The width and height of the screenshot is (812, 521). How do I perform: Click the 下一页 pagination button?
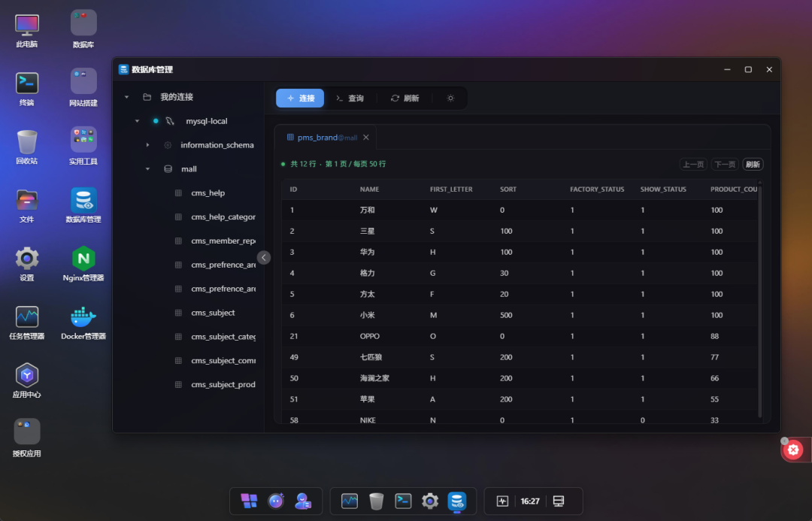click(x=725, y=164)
